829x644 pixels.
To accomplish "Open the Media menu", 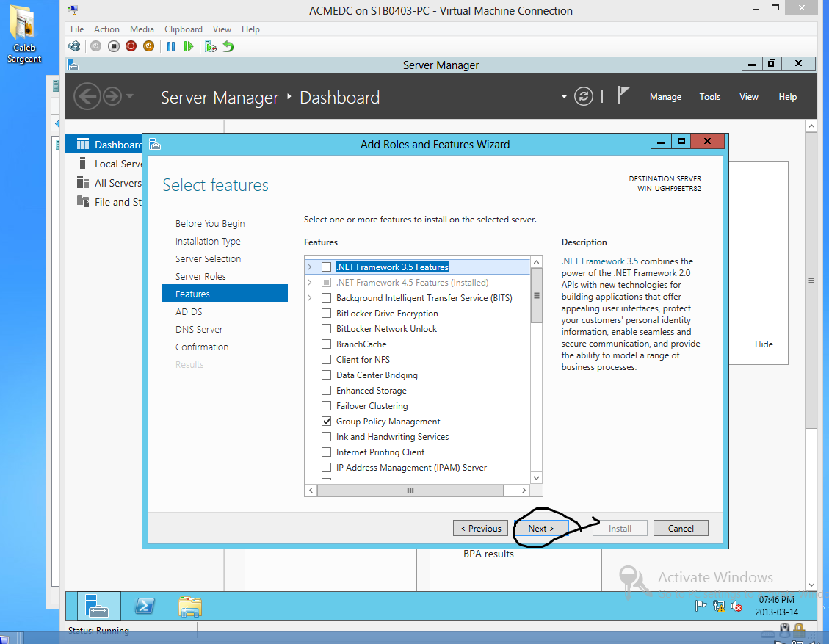I will (142, 29).
